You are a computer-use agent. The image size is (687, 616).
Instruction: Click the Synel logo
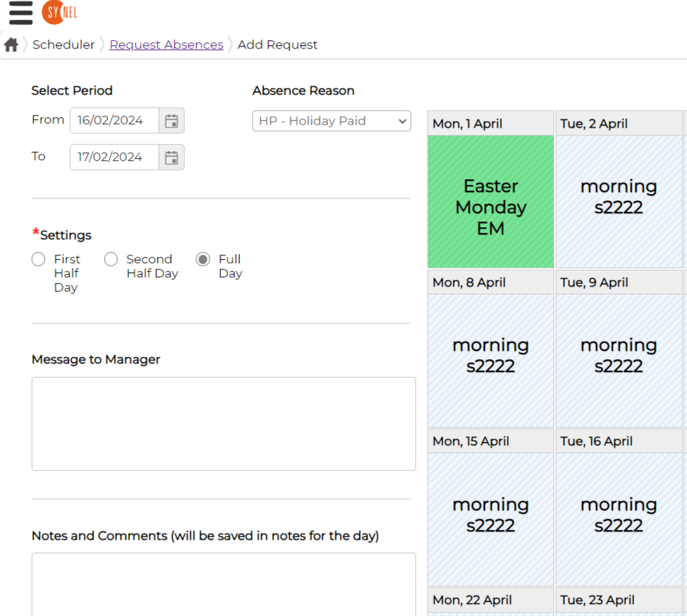tap(59, 12)
